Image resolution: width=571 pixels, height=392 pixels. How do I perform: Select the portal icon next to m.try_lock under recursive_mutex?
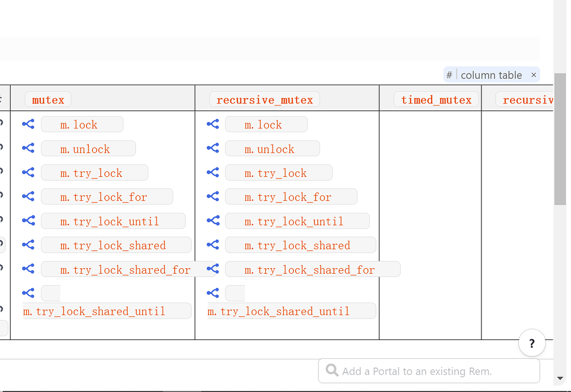point(213,172)
